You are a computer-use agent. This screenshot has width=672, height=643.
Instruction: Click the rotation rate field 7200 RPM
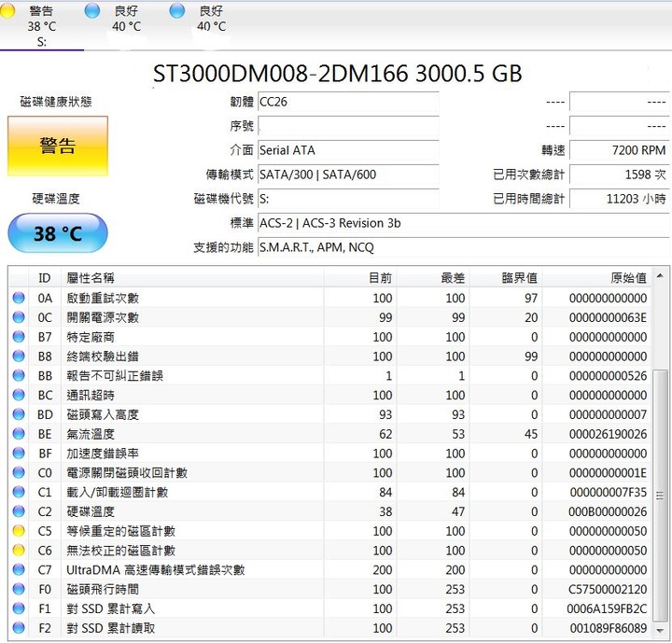[620, 150]
